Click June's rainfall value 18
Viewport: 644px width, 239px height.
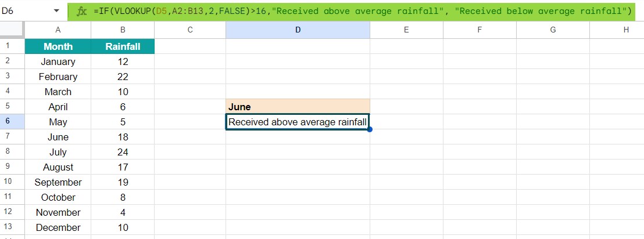pos(123,137)
